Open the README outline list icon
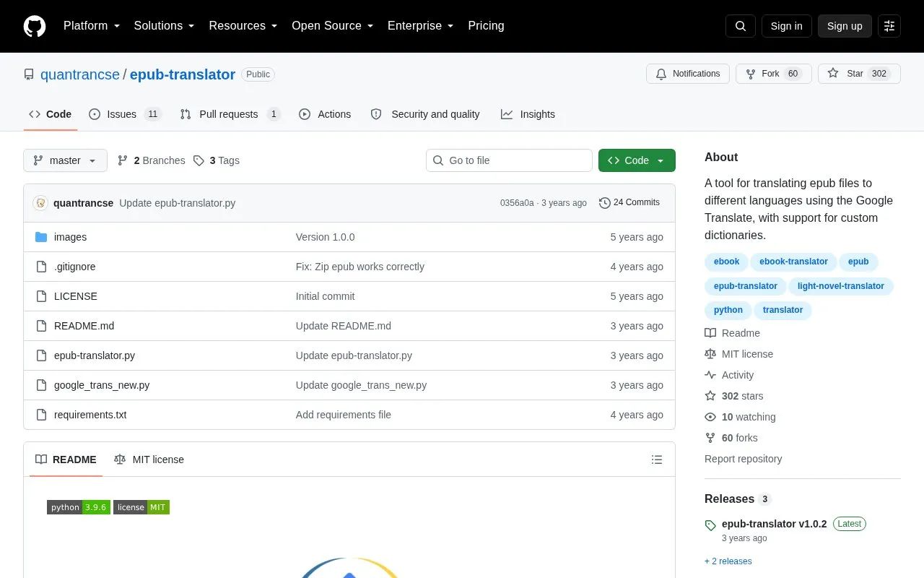 point(657,460)
